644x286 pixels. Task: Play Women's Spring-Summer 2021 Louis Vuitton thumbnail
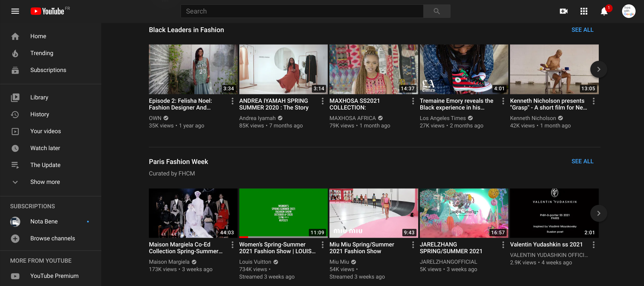(284, 213)
